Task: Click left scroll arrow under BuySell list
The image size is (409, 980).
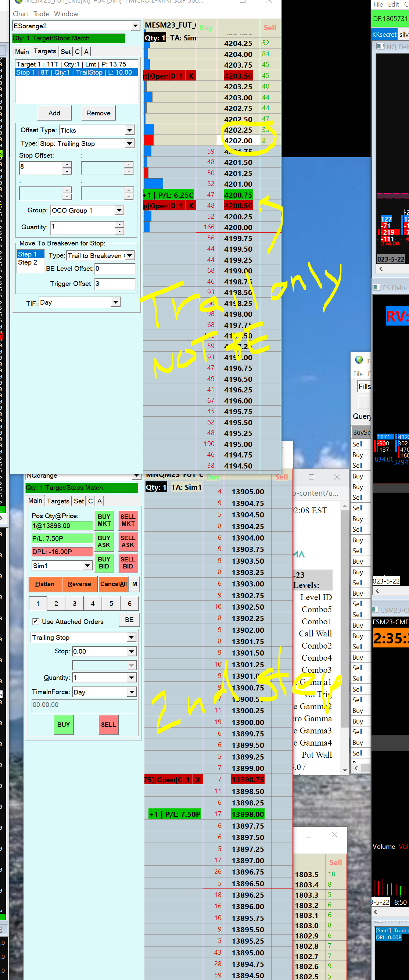Action: pos(356,768)
